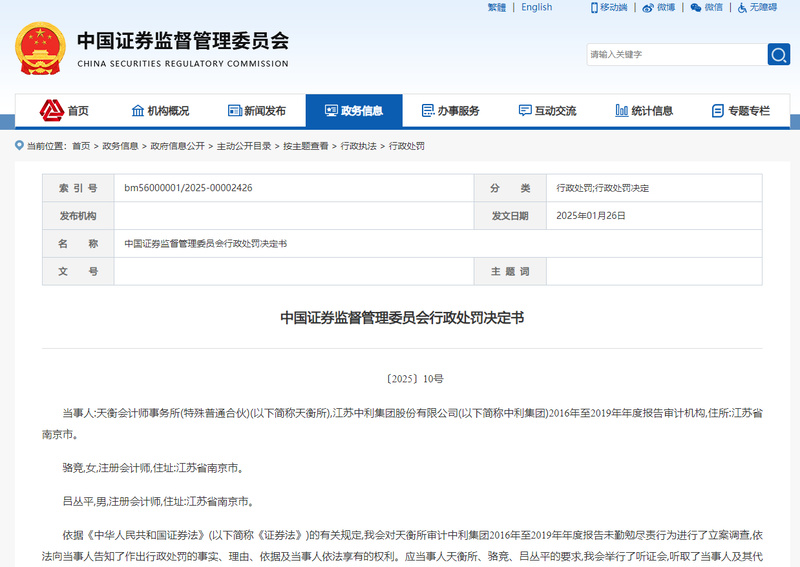Open the 移动端 link

pos(613,7)
